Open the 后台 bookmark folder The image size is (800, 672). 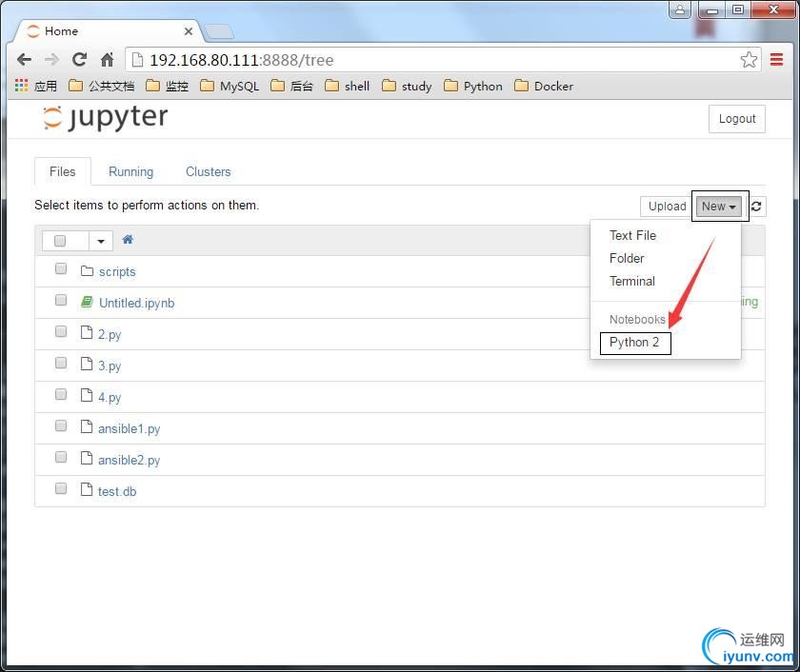tap(291, 86)
